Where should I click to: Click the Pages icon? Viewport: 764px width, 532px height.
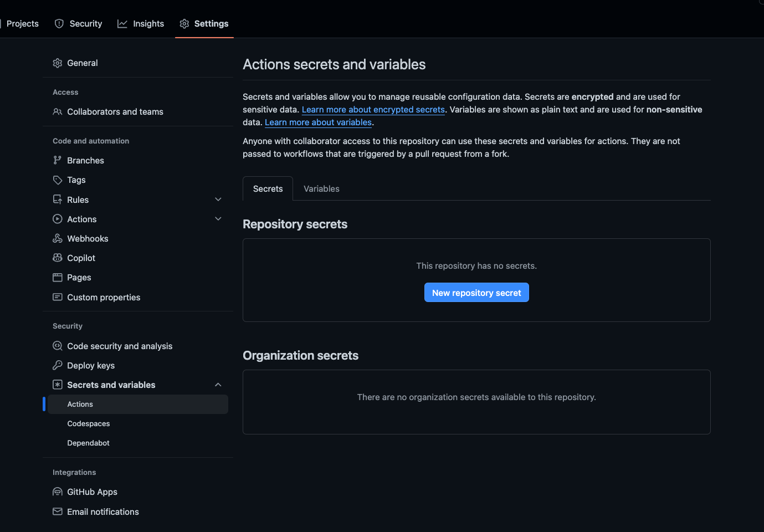tap(58, 277)
